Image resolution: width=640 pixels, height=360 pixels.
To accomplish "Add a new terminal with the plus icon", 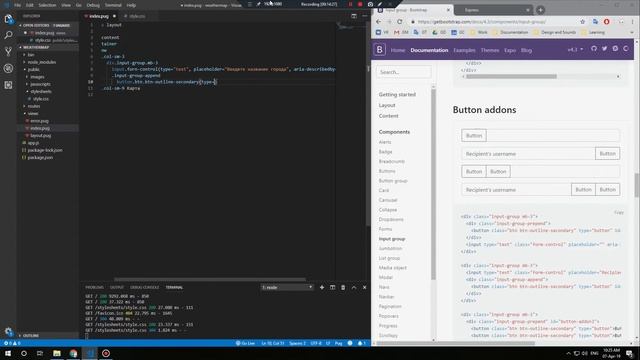I will click(322, 287).
